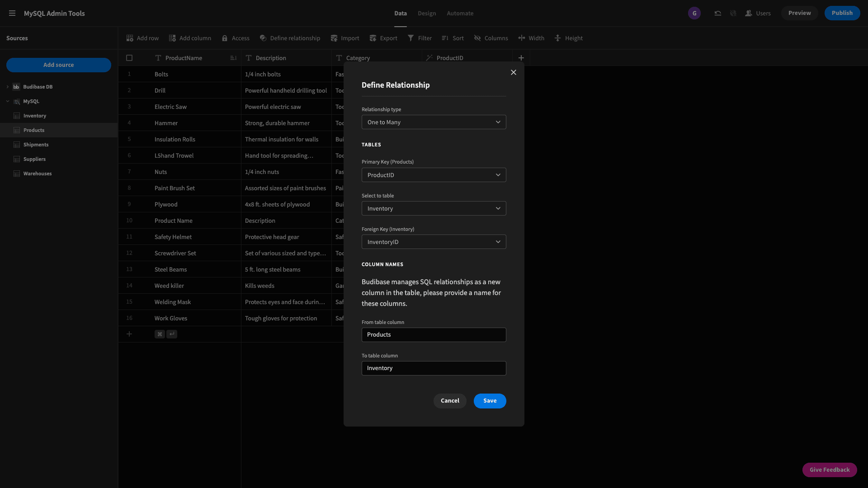Click the checkbox to select all rows
Viewport: 868px width, 488px height.
129,58
